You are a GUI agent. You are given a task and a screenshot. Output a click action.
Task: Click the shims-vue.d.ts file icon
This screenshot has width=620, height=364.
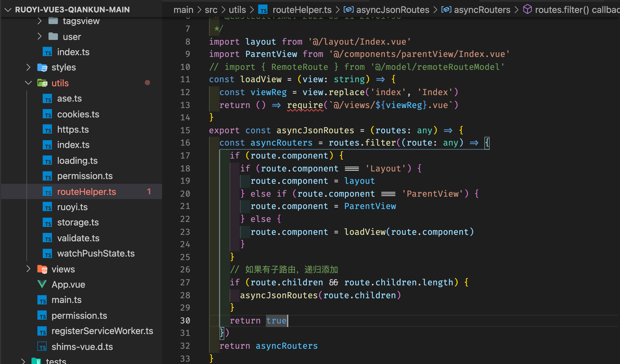42,347
